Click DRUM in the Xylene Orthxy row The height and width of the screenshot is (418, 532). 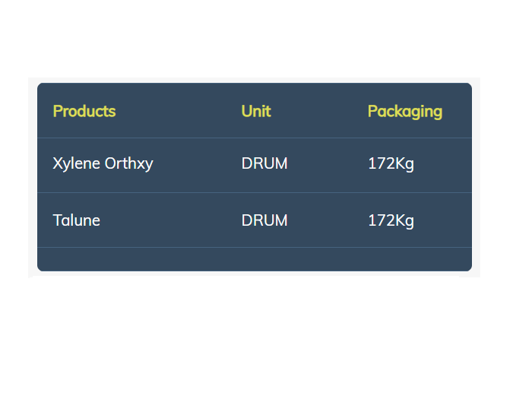(x=264, y=163)
